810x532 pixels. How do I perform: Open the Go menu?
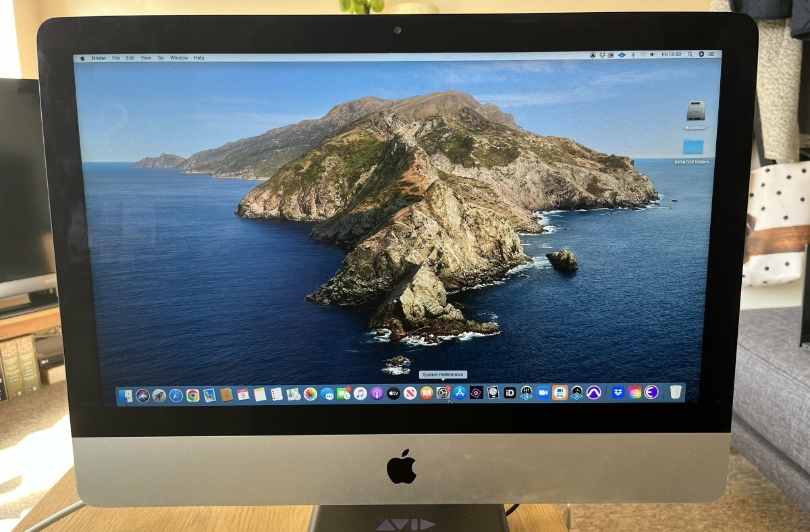[161, 58]
